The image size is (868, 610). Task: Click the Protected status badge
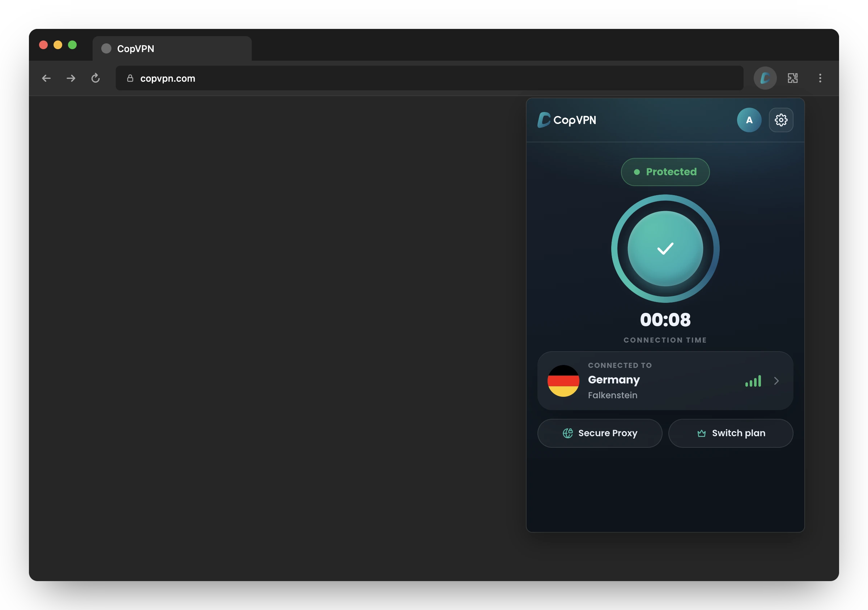click(x=665, y=172)
